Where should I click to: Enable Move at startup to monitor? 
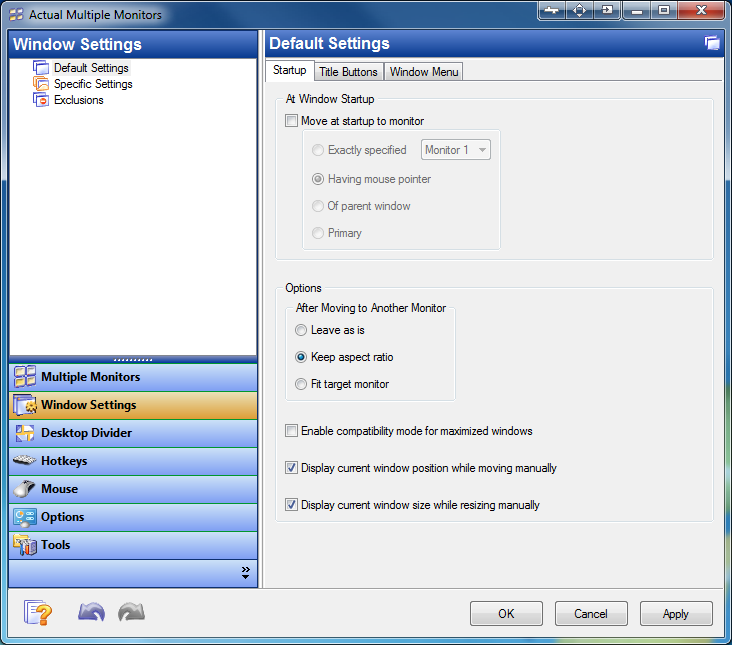[291, 121]
